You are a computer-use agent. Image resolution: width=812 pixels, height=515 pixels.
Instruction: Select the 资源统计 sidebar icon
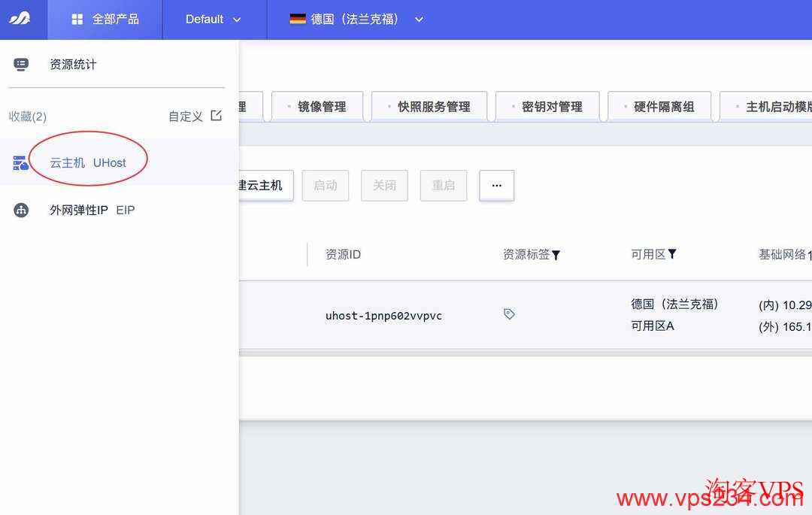point(21,64)
